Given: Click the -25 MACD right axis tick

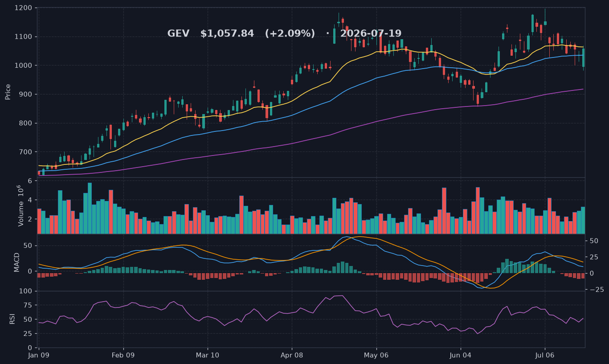Looking at the screenshot, I should pyautogui.click(x=595, y=290).
